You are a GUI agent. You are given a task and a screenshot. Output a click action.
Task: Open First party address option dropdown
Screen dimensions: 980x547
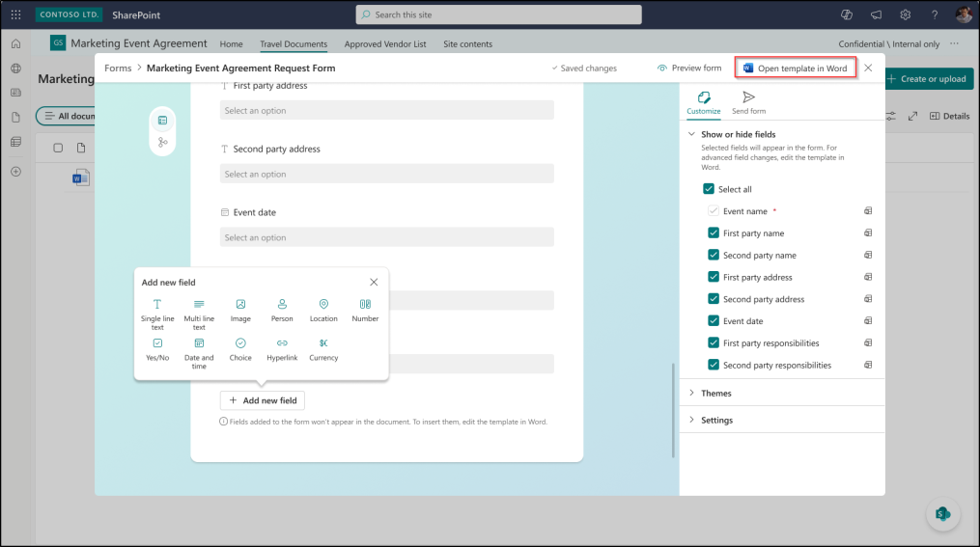click(x=387, y=111)
